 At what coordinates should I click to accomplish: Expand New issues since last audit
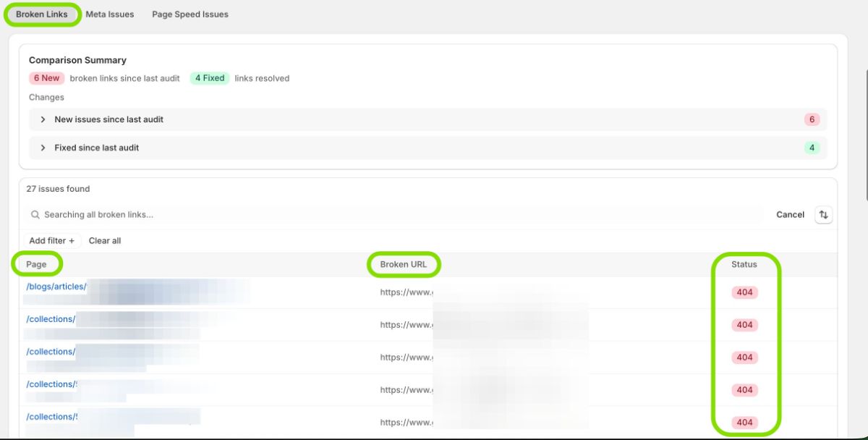pyautogui.click(x=109, y=119)
